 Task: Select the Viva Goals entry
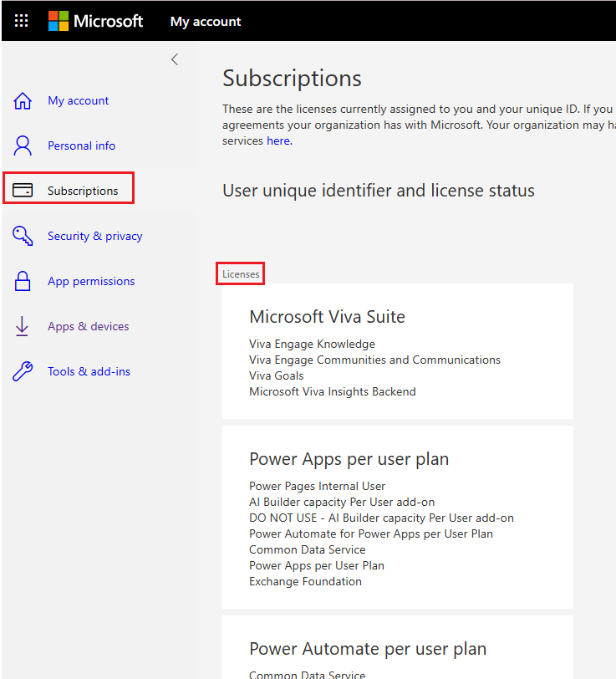click(x=276, y=375)
